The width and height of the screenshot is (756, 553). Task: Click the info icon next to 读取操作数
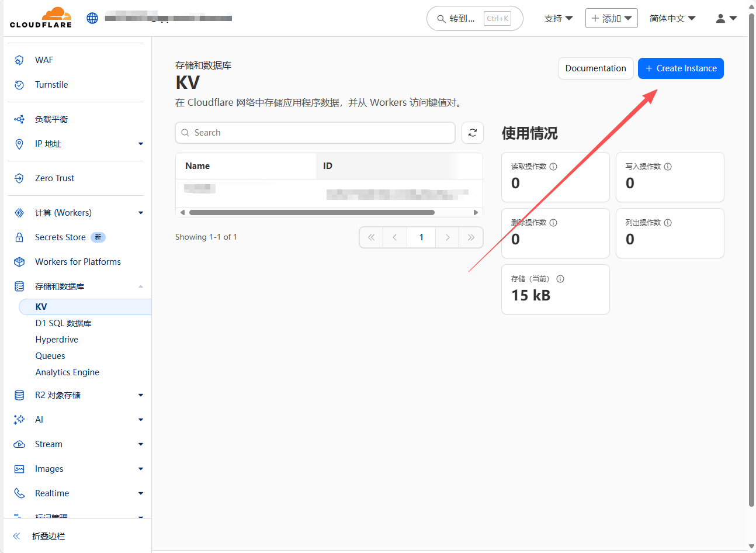553,167
